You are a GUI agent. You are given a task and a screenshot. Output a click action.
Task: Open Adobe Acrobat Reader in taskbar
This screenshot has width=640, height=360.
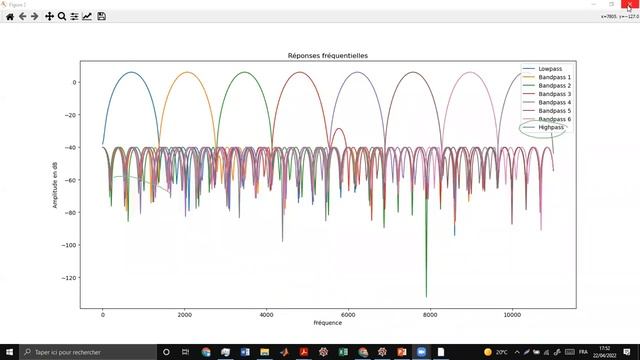(304, 352)
